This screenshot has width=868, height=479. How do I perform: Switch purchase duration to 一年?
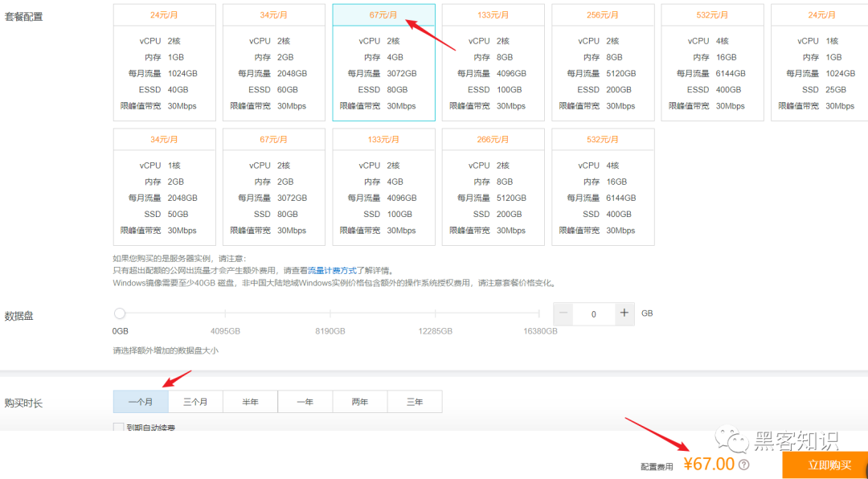coord(305,402)
